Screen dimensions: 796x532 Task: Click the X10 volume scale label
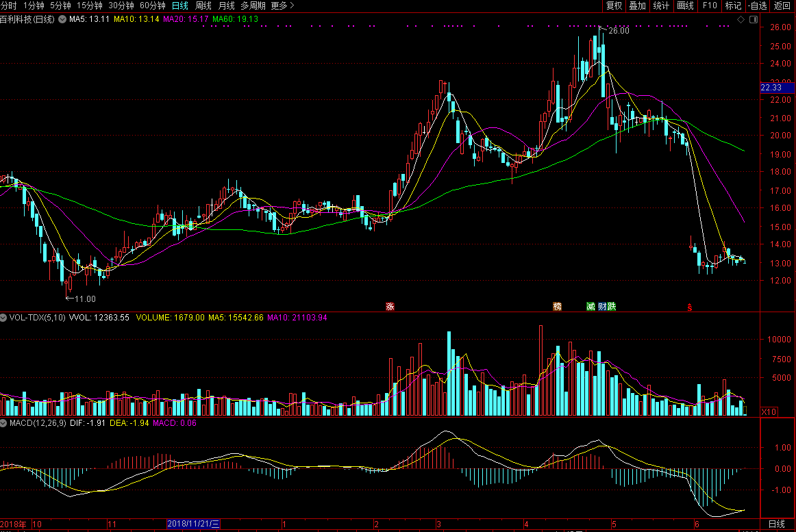point(769,411)
